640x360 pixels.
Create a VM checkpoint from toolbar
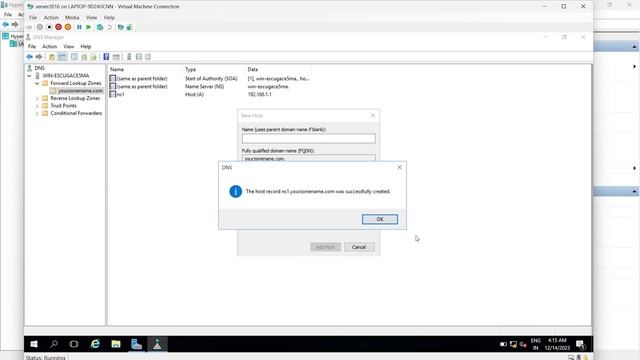coord(100,27)
